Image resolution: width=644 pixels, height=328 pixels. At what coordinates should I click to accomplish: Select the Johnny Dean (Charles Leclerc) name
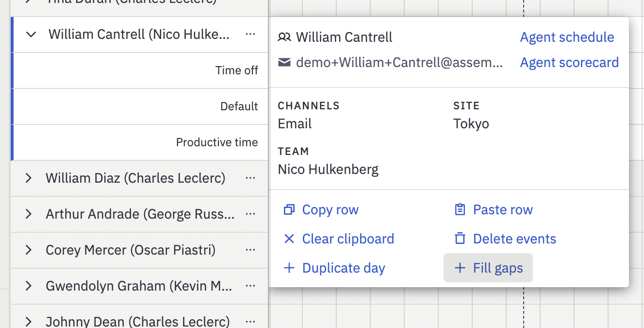click(137, 322)
